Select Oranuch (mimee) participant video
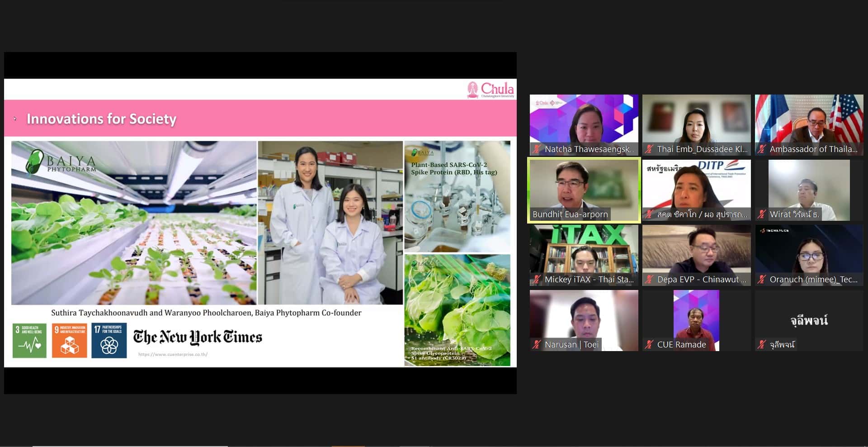The width and height of the screenshot is (868, 447). 809,255
